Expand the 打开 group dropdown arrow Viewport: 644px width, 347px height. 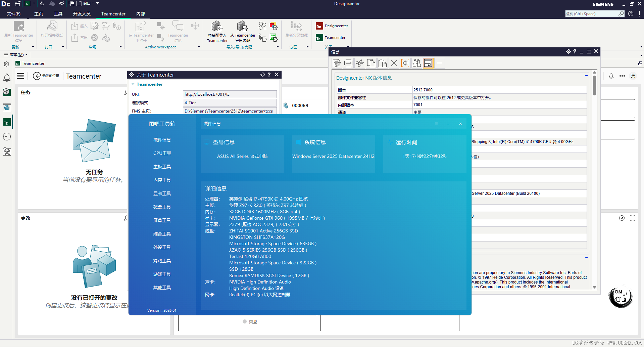pyautogui.click(x=63, y=47)
